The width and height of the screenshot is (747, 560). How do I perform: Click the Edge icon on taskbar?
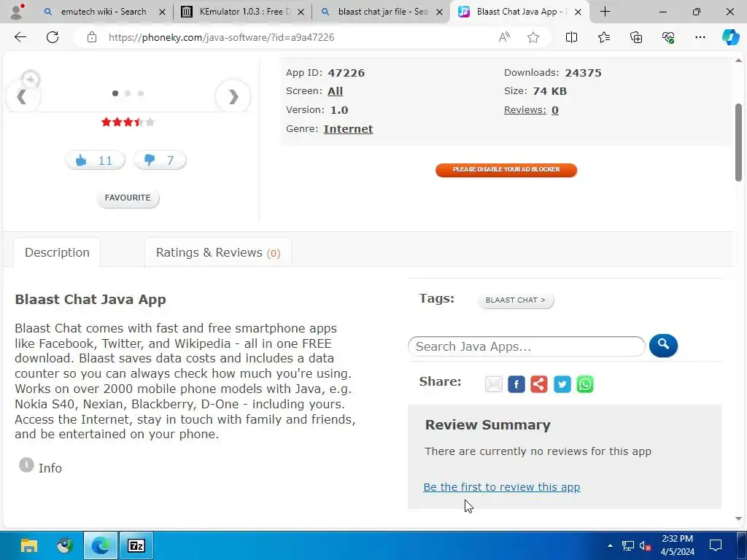(x=101, y=545)
